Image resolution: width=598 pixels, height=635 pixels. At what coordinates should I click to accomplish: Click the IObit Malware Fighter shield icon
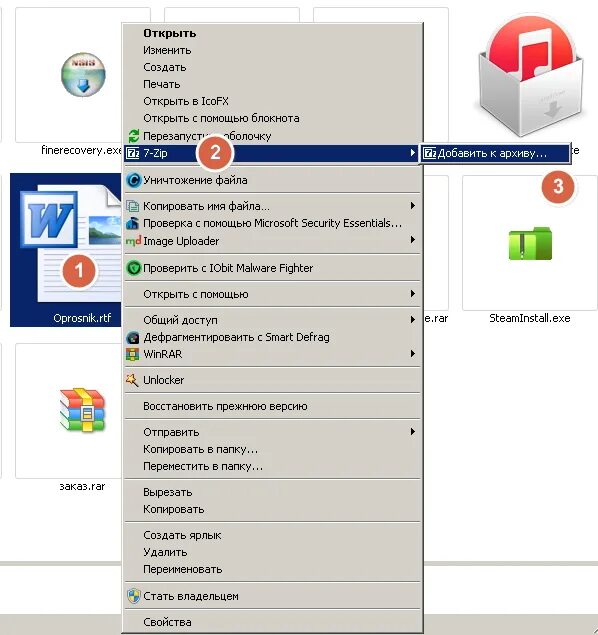tap(133, 268)
